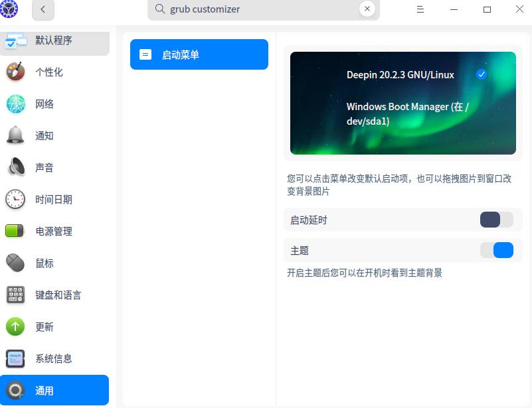Click the 个性化 palette icon
532x408 pixels.
pyautogui.click(x=15, y=72)
